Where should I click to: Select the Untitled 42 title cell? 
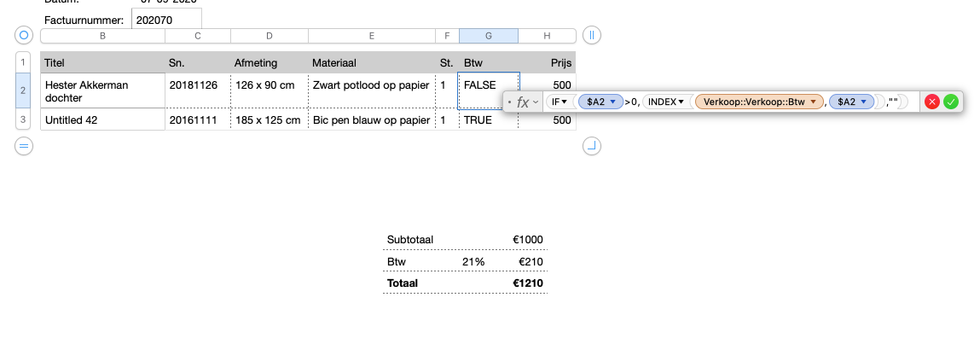point(102,120)
